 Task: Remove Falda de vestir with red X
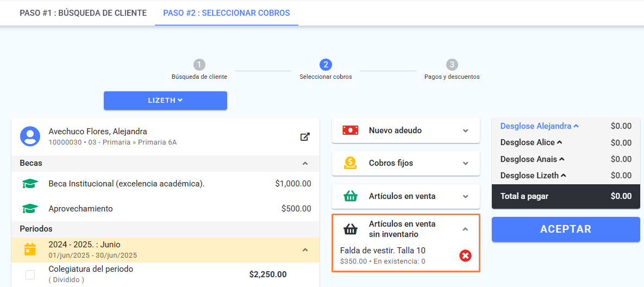(x=465, y=256)
